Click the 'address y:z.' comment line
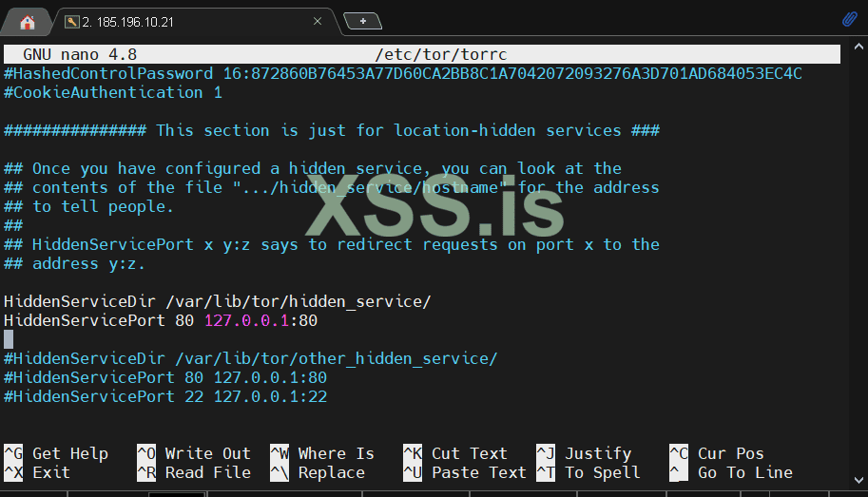 pyautogui.click(x=74, y=263)
